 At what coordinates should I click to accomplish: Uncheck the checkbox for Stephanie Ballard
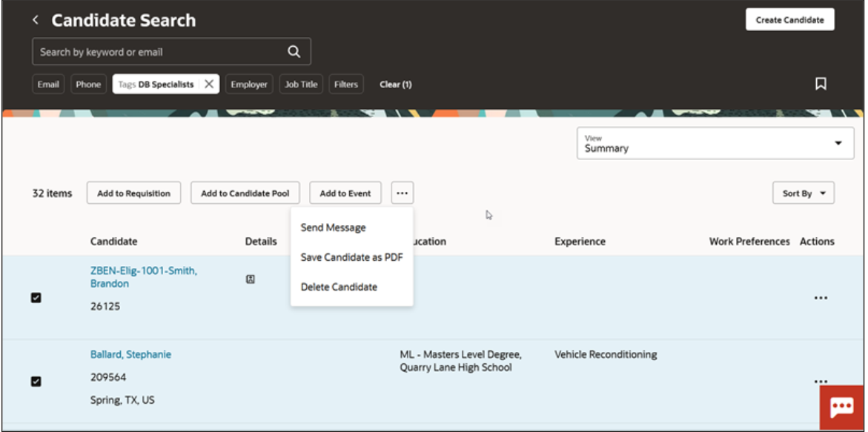[36, 381]
